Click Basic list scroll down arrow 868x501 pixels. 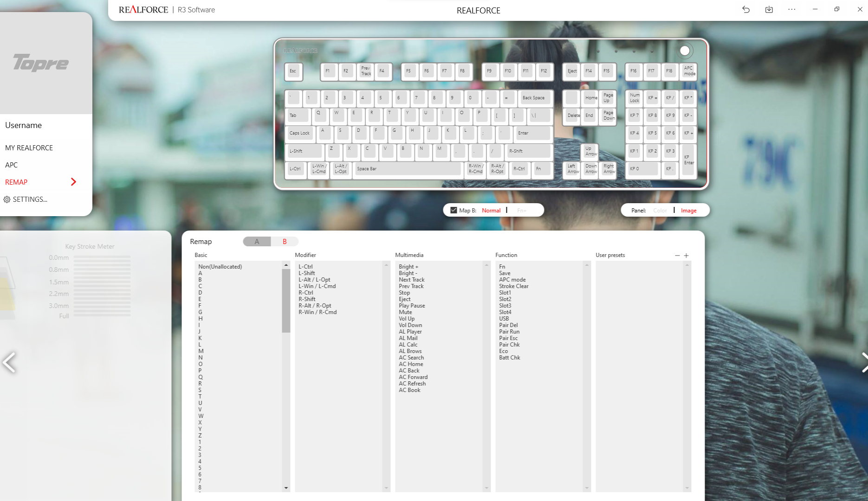coord(286,488)
